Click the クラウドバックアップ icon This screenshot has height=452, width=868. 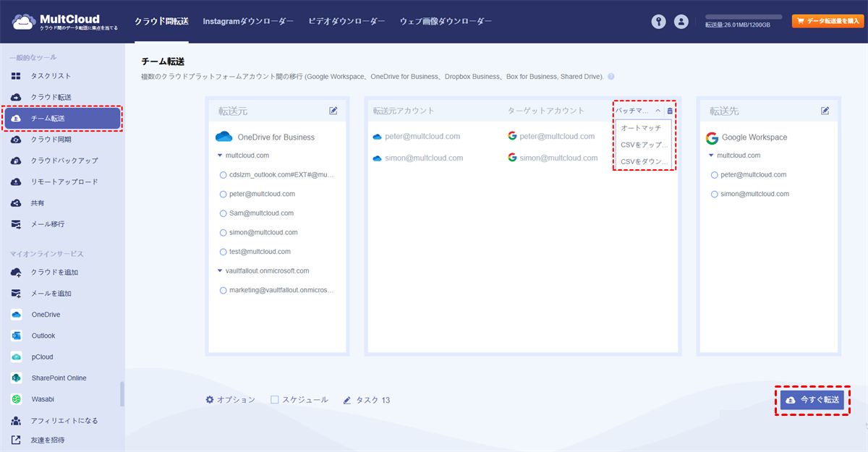(x=16, y=161)
